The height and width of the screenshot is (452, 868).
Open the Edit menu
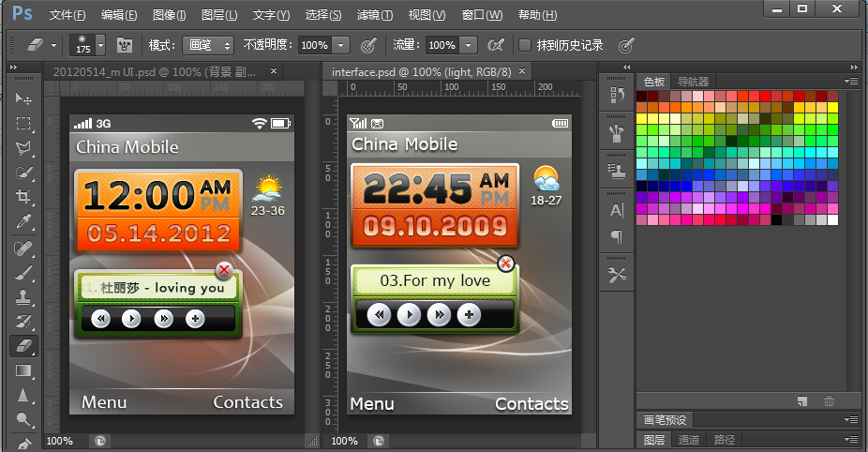tap(119, 15)
